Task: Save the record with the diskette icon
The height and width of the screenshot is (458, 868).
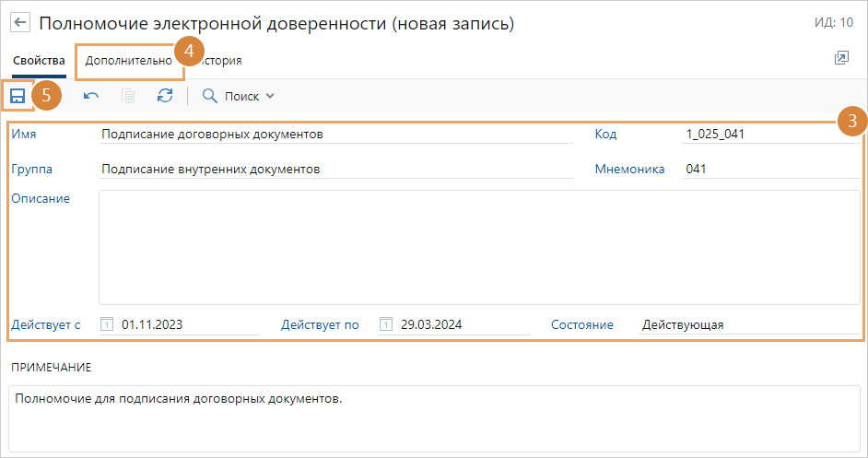Action: pyautogui.click(x=18, y=96)
